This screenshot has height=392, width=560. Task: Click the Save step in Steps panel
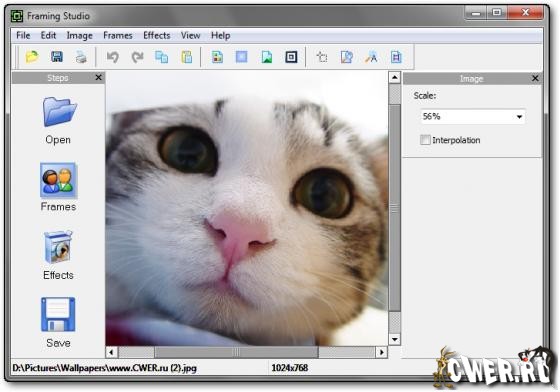point(58,323)
